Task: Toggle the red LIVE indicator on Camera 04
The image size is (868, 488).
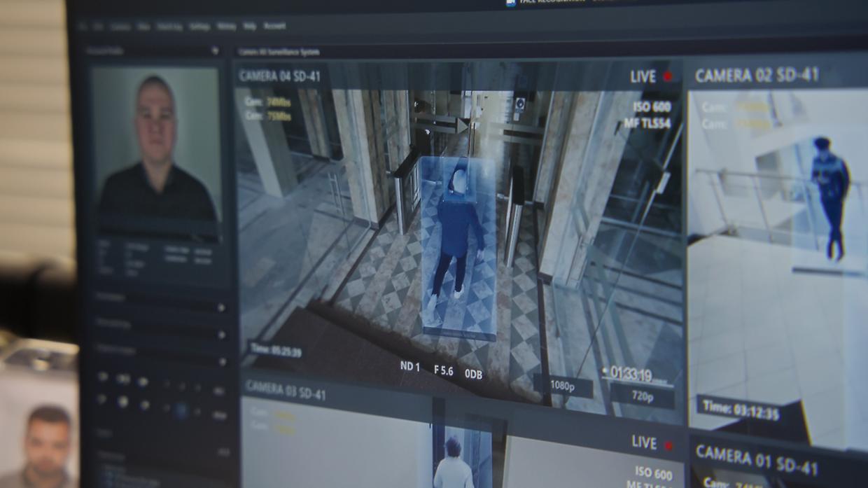Action: pos(667,76)
